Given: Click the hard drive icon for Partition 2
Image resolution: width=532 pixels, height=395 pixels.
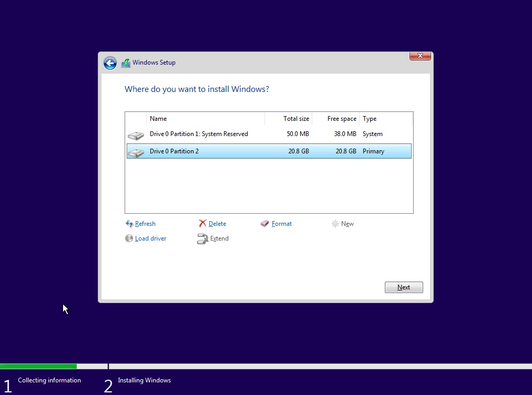Looking at the screenshot, I should 136,151.
